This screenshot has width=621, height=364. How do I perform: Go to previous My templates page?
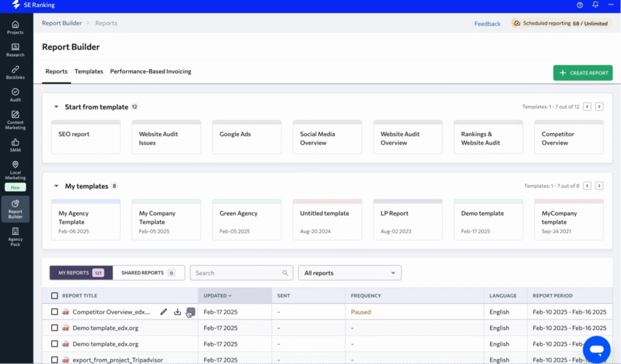point(587,186)
